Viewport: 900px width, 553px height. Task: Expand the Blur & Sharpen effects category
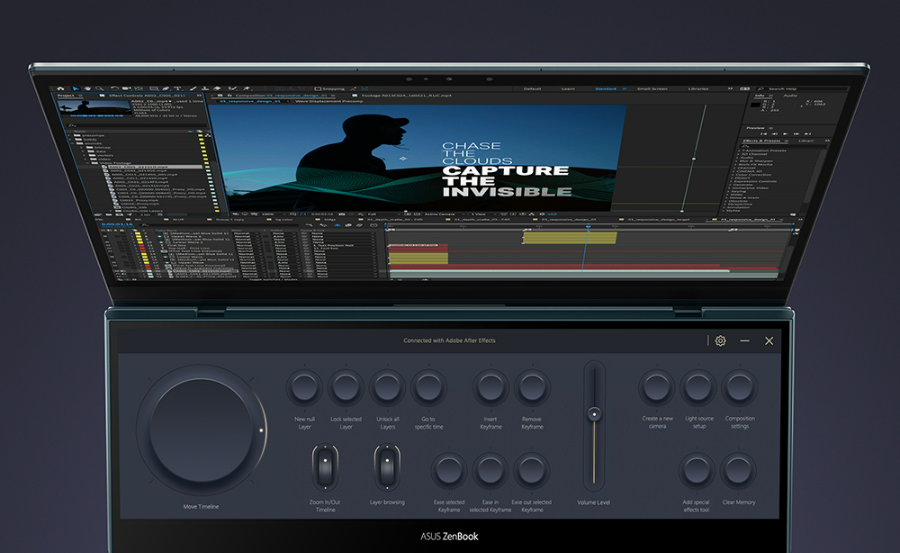(x=737, y=161)
